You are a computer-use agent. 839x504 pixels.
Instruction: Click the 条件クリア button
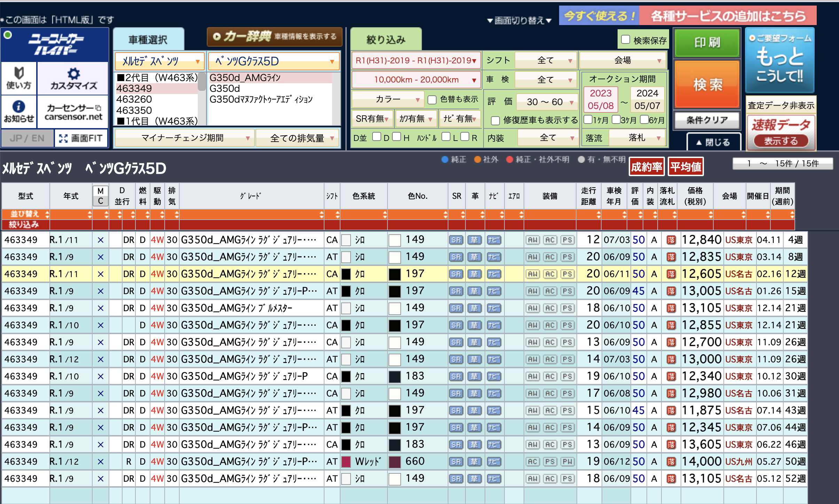pos(707,120)
